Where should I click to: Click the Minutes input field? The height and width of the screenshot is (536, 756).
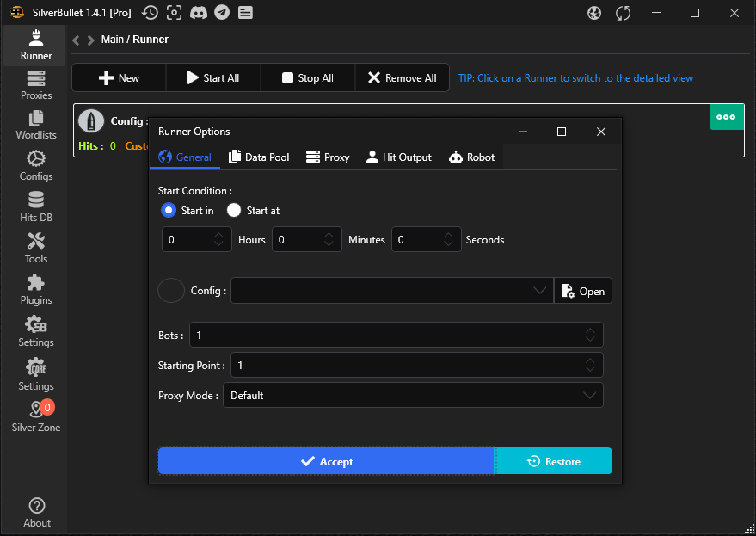(x=307, y=239)
